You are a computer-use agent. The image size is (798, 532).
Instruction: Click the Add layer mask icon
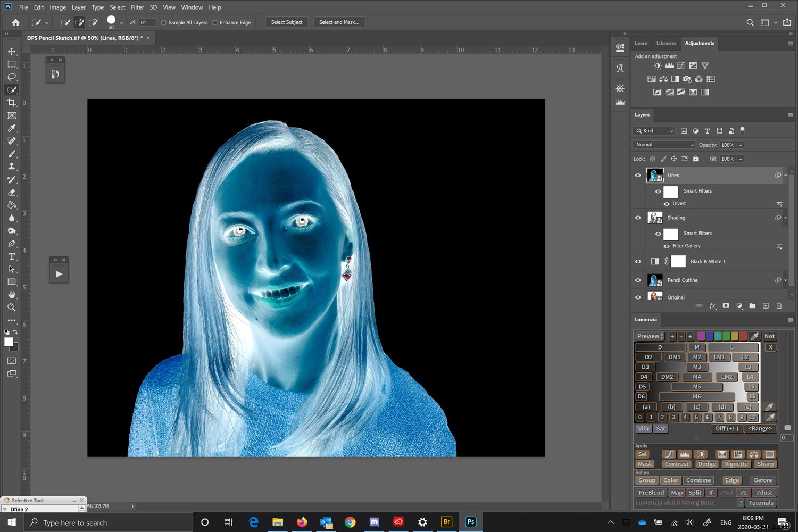click(x=726, y=306)
